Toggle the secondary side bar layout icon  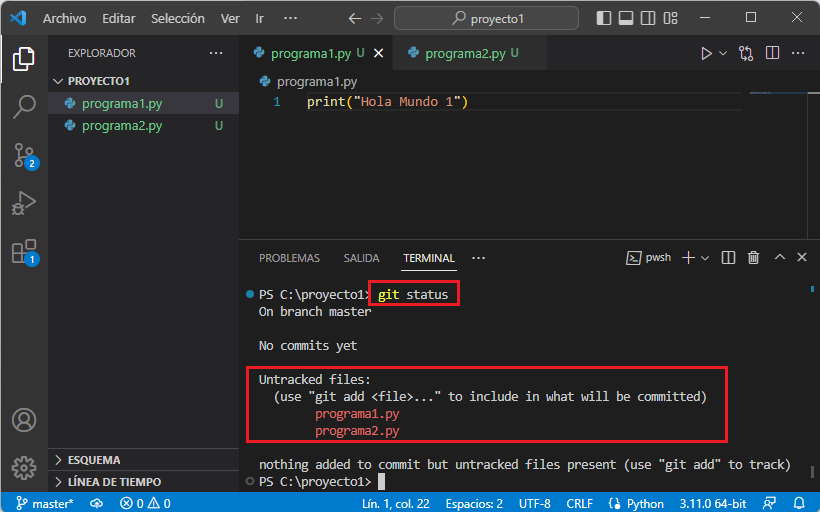[647, 18]
